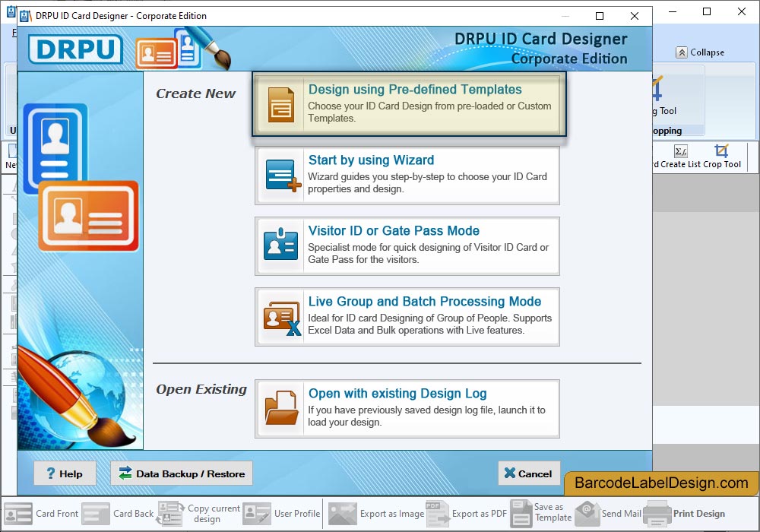760x532 pixels.
Task: Collapse the ribbon in background window
Action: 701,52
